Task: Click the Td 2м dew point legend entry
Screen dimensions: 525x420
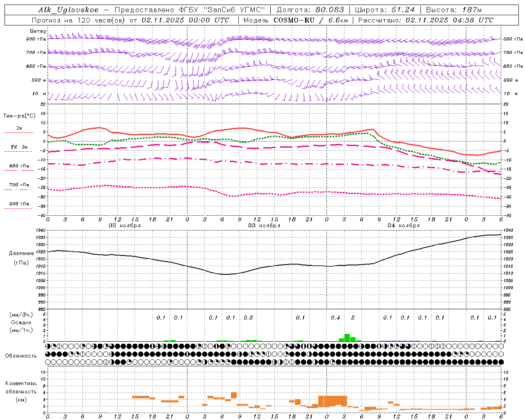Action: tap(19, 147)
